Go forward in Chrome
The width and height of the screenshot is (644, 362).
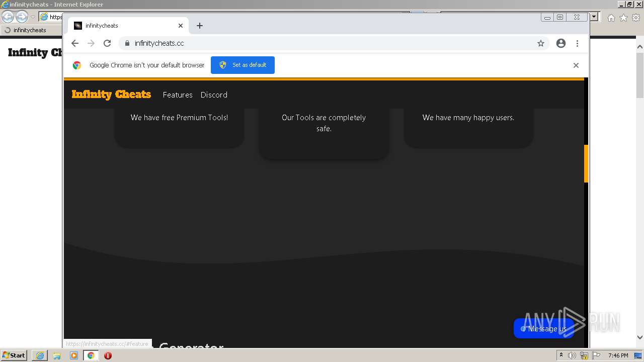[x=91, y=43]
